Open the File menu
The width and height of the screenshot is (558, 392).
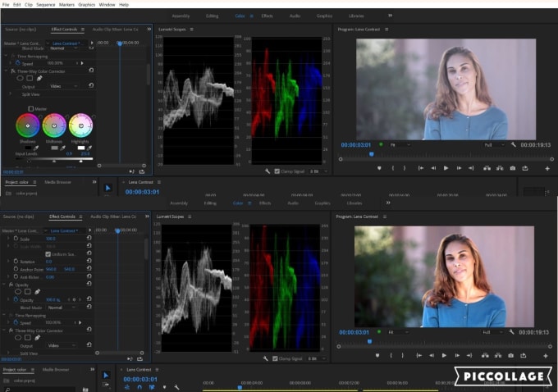(x=6, y=5)
